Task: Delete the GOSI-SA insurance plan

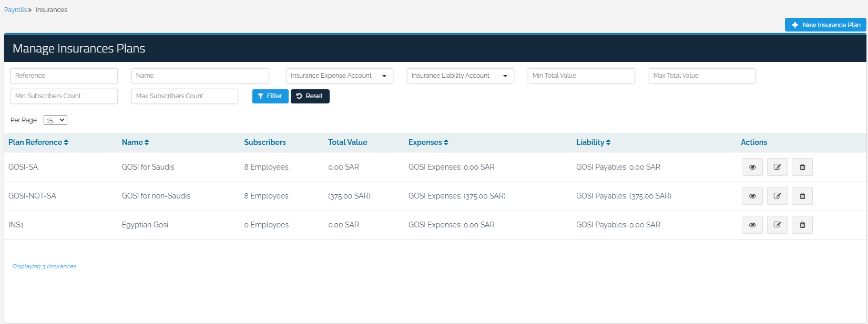Action: pos(802,167)
